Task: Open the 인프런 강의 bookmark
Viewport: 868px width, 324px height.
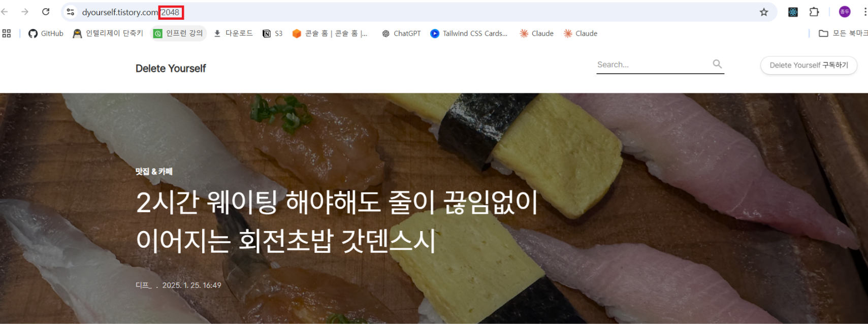Action: click(179, 34)
